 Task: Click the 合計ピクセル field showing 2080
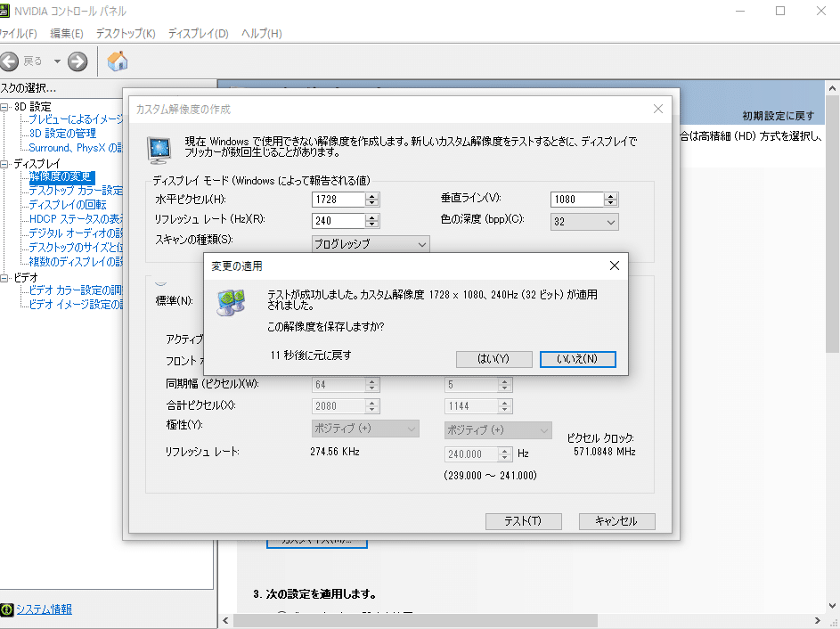pyautogui.click(x=338, y=406)
